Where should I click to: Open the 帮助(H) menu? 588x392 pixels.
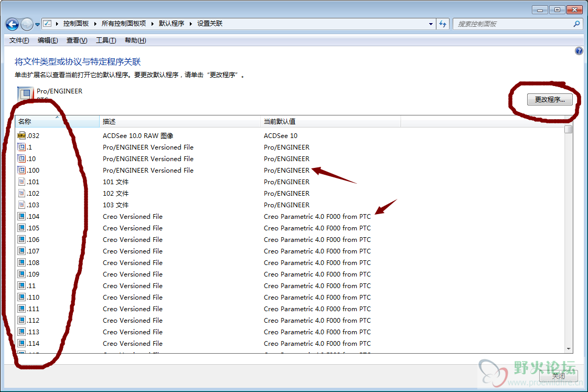(x=135, y=40)
